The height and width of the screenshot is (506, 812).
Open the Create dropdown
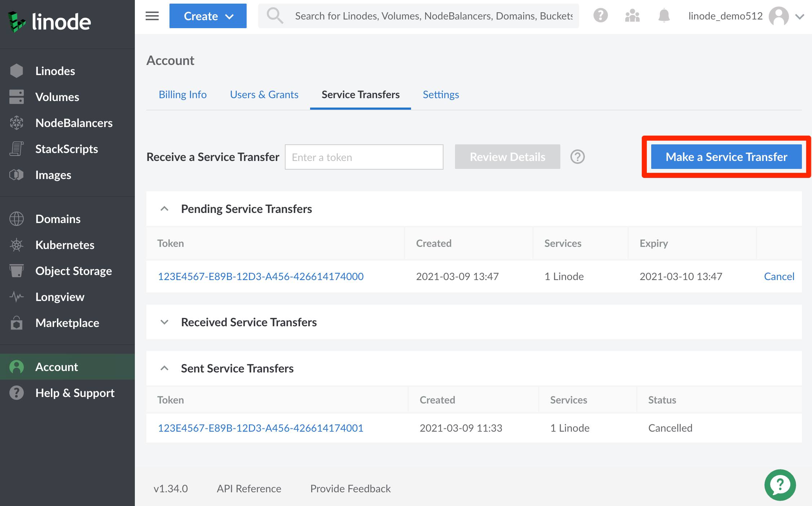pyautogui.click(x=208, y=16)
